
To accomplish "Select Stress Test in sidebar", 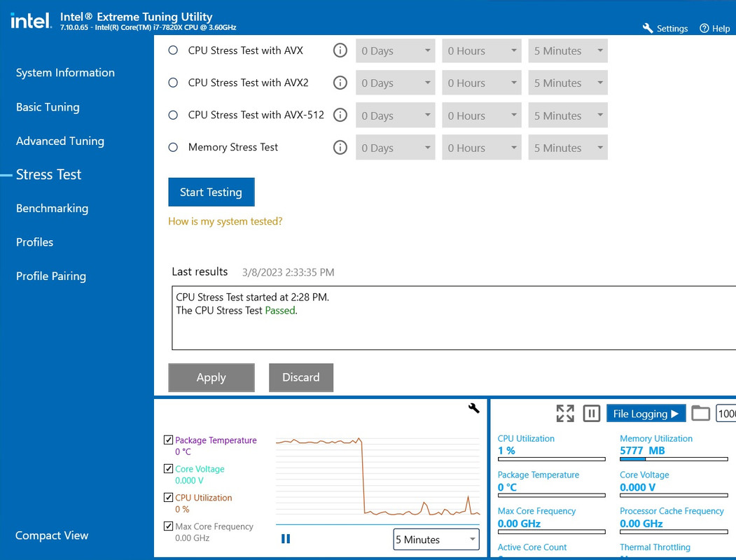I will point(49,174).
